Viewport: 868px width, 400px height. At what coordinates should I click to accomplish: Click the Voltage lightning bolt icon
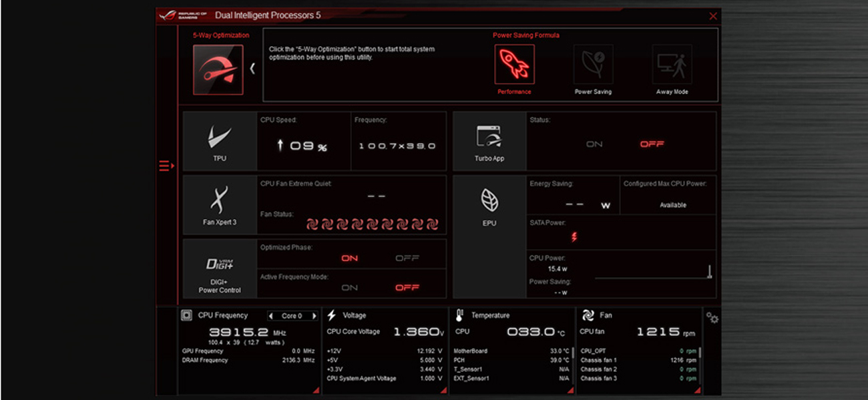pyautogui.click(x=332, y=315)
